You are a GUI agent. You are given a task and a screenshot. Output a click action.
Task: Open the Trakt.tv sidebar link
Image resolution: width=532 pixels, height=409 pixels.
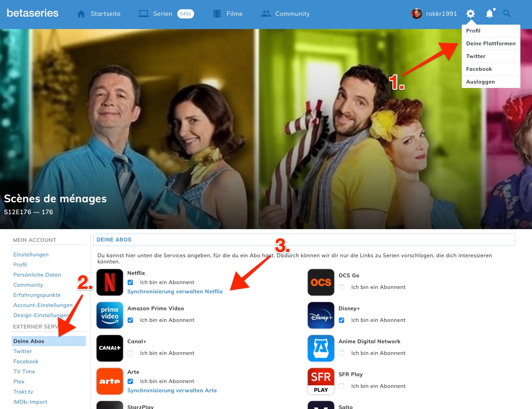click(23, 392)
